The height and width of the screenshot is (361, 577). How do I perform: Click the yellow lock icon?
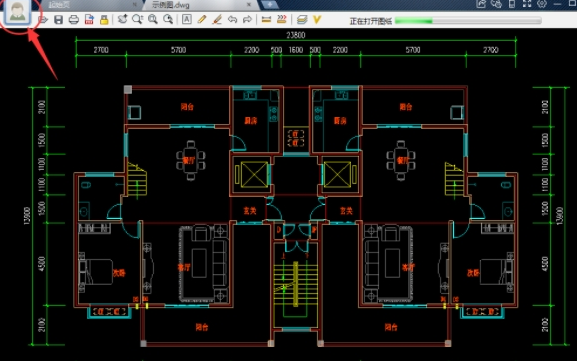[x=104, y=20]
